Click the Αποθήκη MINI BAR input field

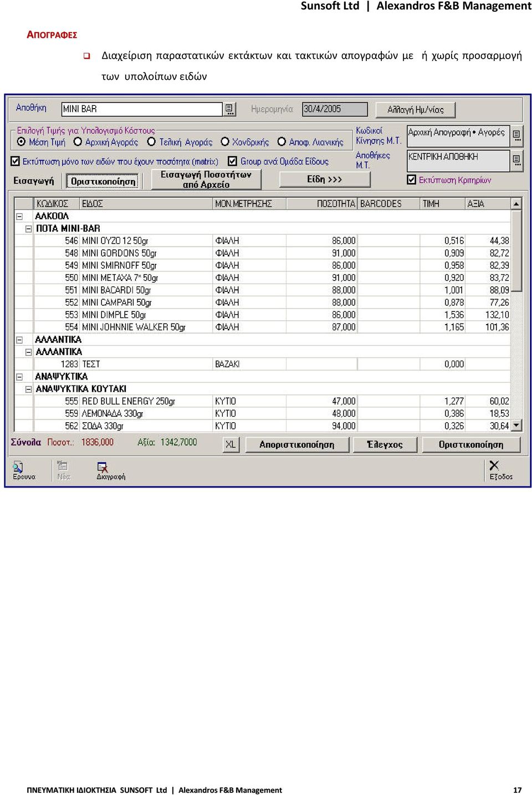coord(142,109)
